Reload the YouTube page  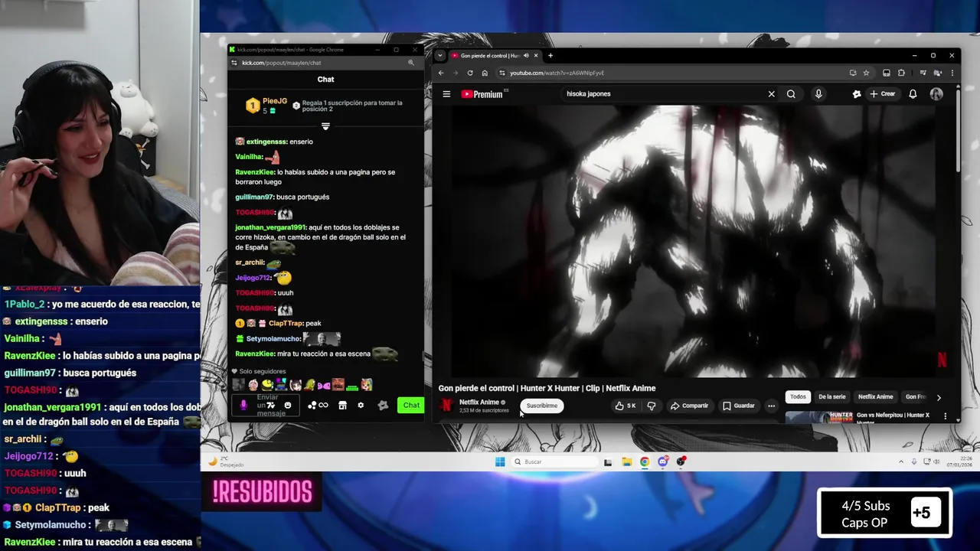tap(470, 73)
